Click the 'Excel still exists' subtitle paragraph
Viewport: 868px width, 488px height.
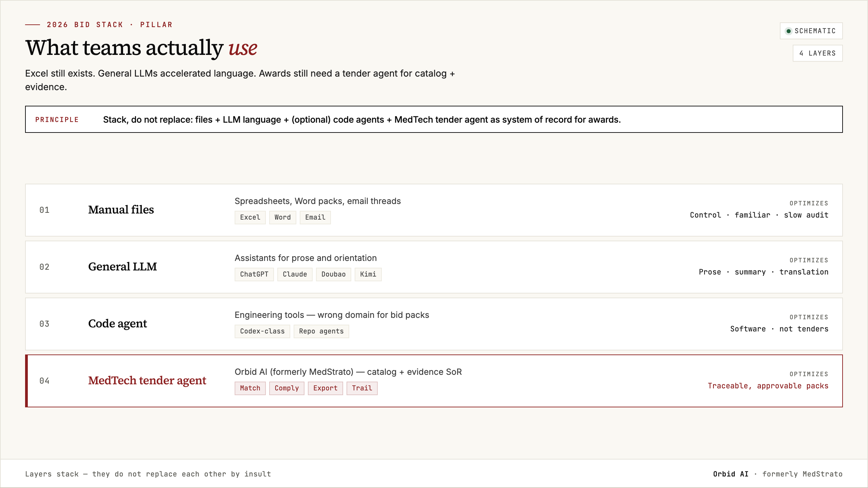pos(240,80)
